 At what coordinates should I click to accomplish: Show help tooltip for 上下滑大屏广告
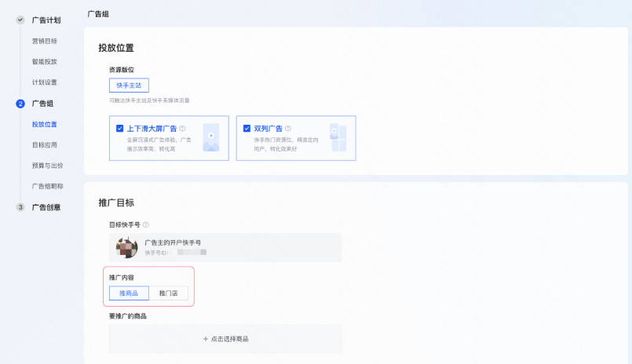coord(182,129)
